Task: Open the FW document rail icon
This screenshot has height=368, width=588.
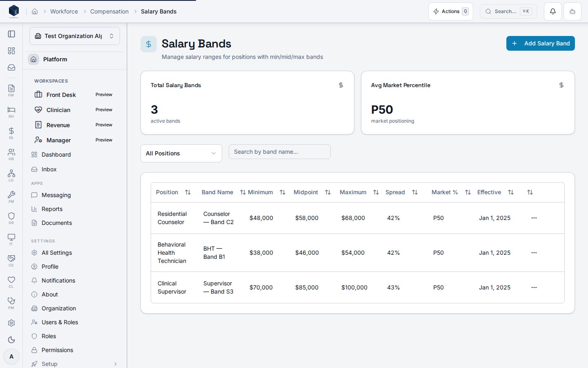Action: pyautogui.click(x=11, y=90)
